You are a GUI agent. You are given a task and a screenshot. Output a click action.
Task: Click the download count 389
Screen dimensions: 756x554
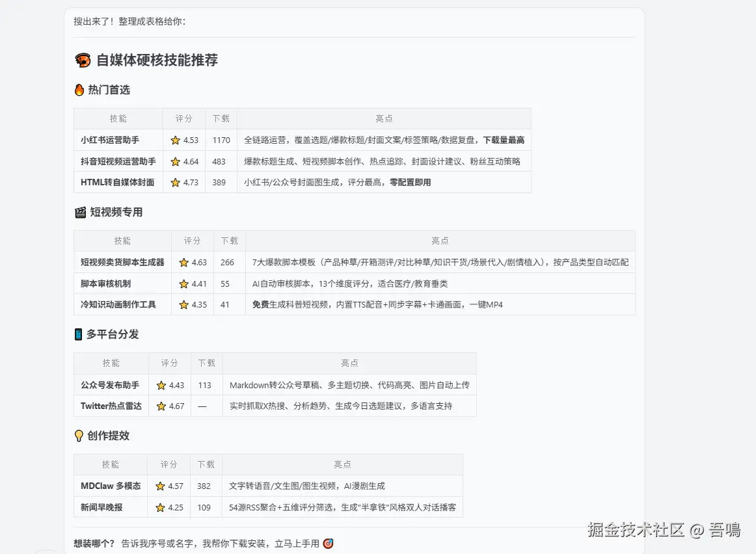point(219,183)
